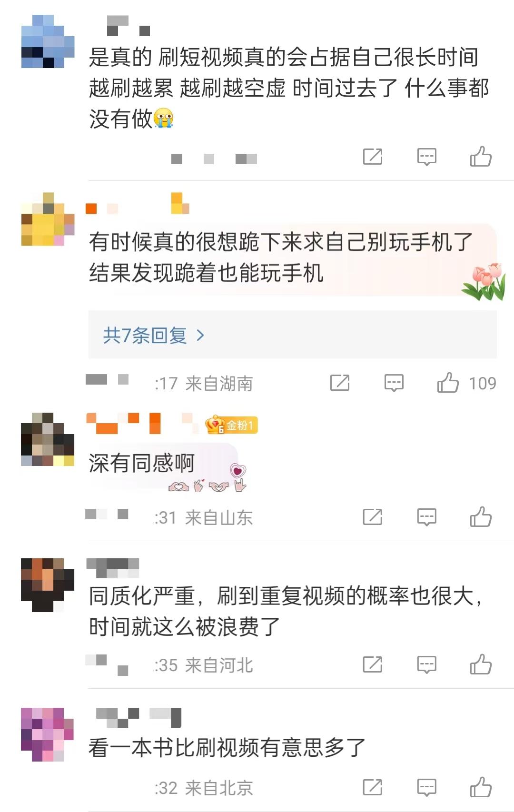Tap reply icon on first comment

click(x=426, y=157)
